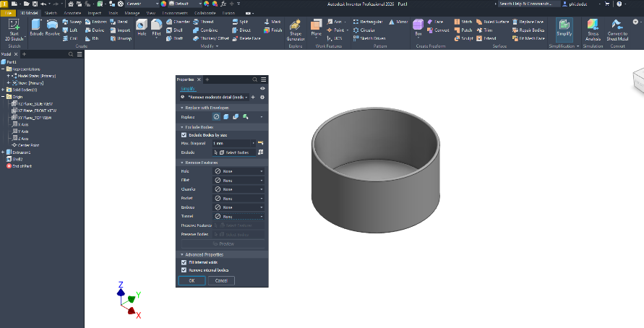Viewport: 644px width, 328px height.
Task: Open the Shape Generator tool
Action: (x=296, y=30)
